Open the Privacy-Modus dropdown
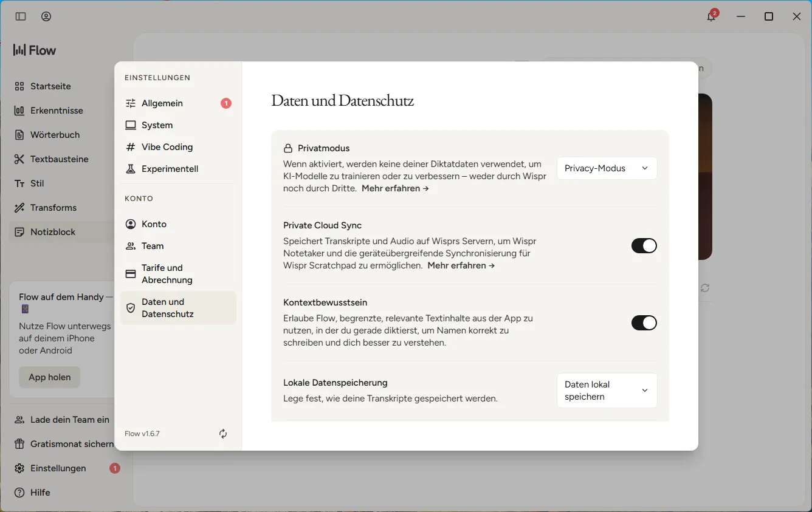This screenshot has width=812, height=512. (607, 168)
